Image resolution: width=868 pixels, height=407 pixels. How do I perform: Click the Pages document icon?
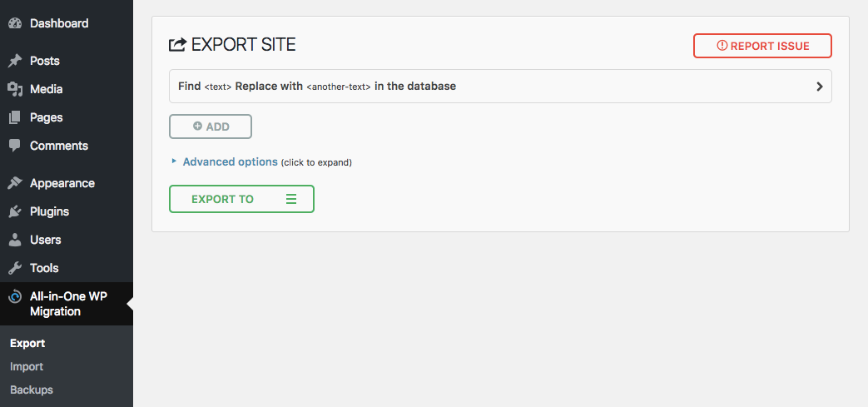pos(14,117)
